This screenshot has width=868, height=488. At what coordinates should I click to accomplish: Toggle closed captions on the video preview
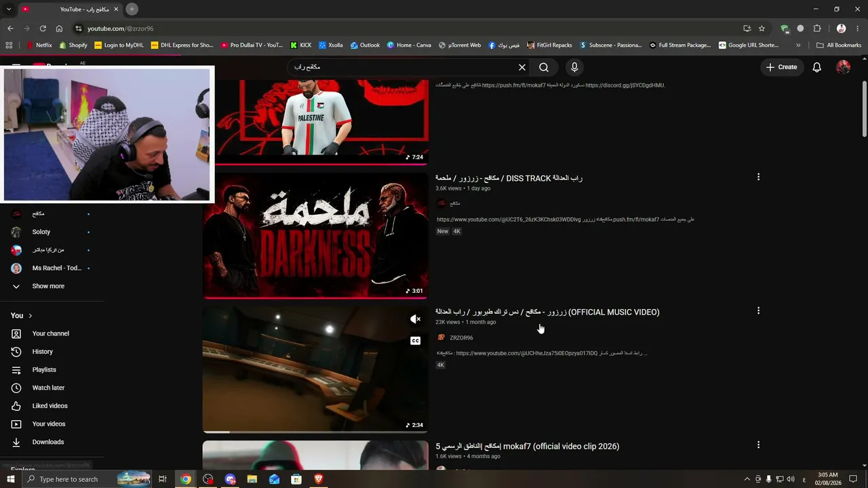[416, 341]
